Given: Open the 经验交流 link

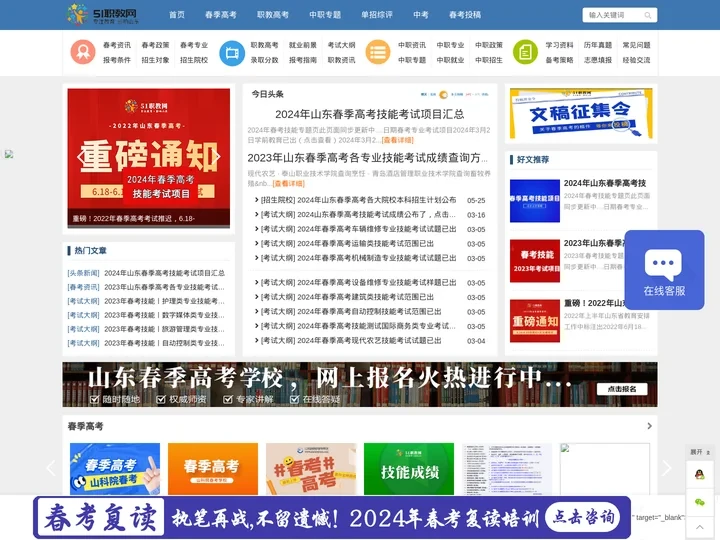Looking at the screenshot, I should [x=636, y=60].
